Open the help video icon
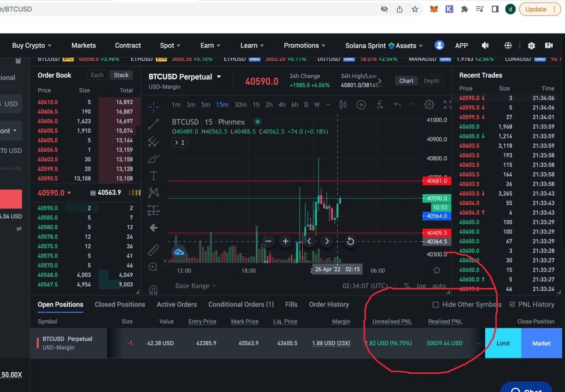The width and height of the screenshot is (565, 392). 549,45
